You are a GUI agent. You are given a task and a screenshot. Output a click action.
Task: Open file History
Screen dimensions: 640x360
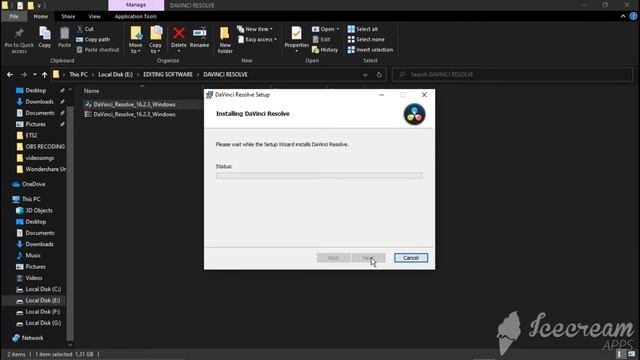coord(325,50)
